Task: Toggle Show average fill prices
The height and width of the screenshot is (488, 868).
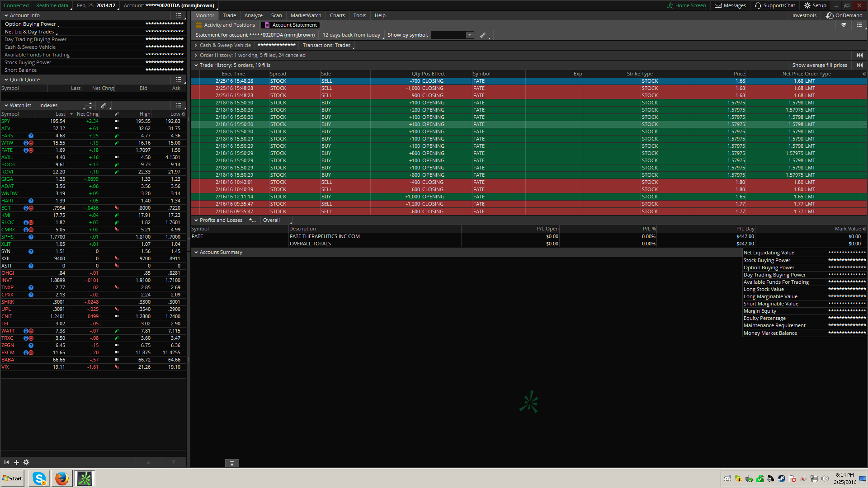Action: point(819,65)
